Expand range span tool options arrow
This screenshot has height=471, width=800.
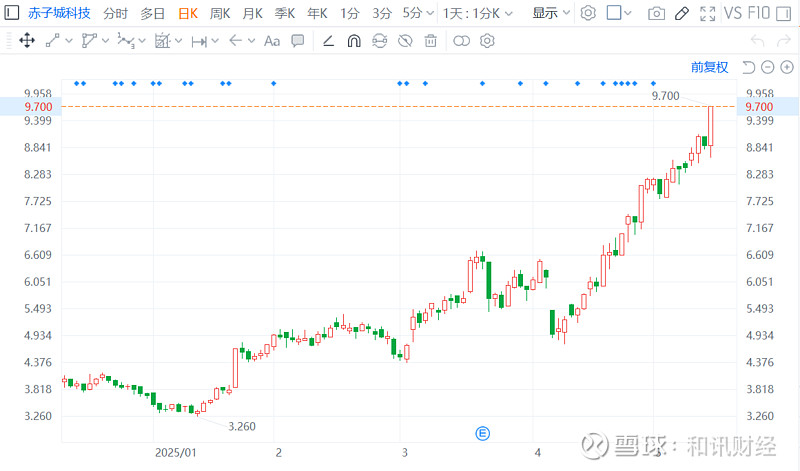pos(215,41)
